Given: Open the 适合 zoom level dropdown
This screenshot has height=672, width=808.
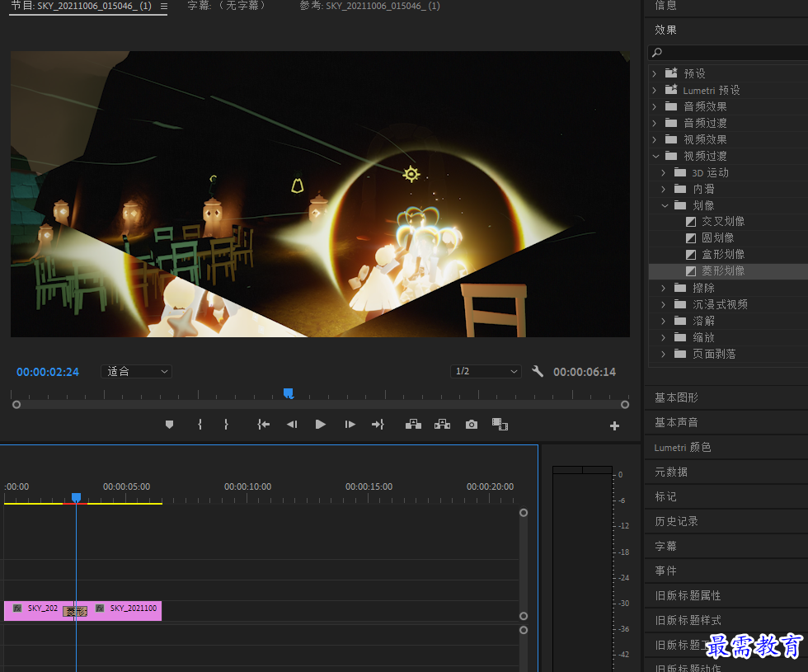Looking at the screenshot, I should tap(137, 372).
